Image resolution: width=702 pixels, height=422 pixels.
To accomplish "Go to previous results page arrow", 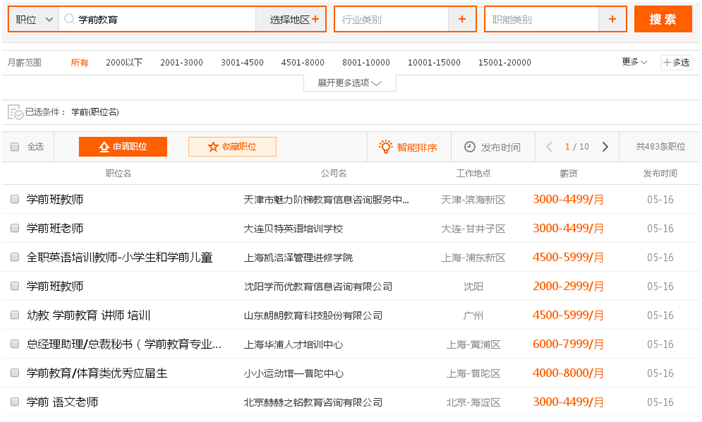I will (549, 147).
